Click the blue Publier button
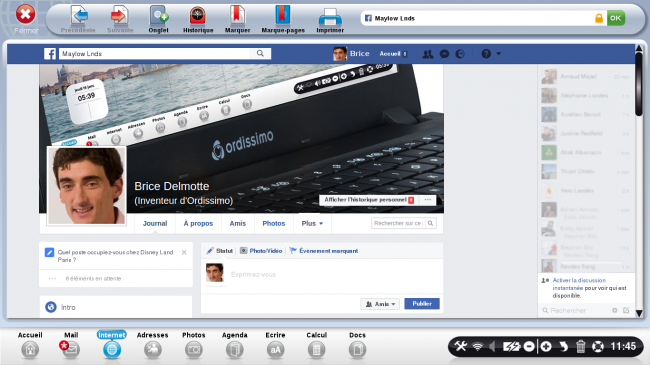 [x=422, y=304]
